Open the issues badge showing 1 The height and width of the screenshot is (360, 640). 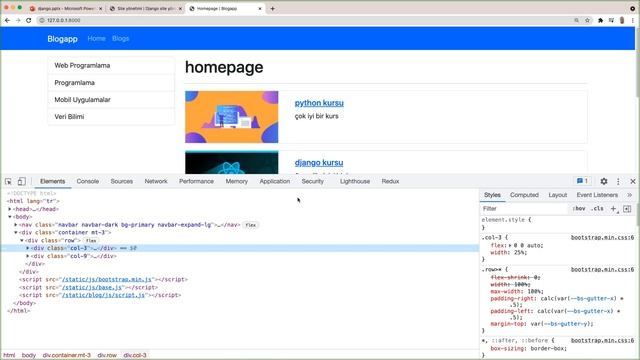pyautogui.click(x=582, y=181)
